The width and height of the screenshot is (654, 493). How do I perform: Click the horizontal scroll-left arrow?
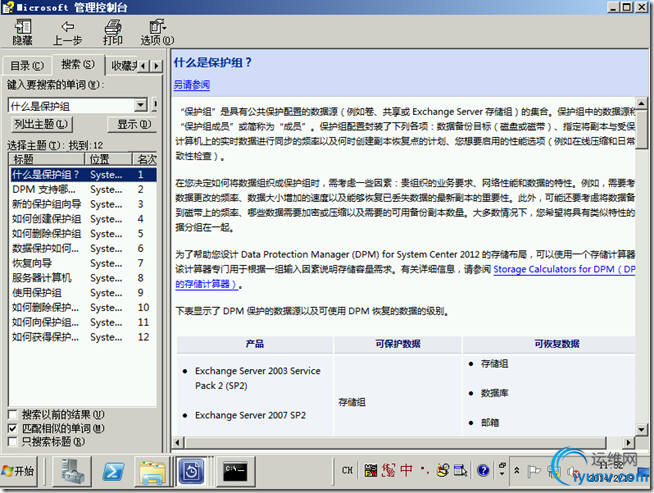click(178, 442)
